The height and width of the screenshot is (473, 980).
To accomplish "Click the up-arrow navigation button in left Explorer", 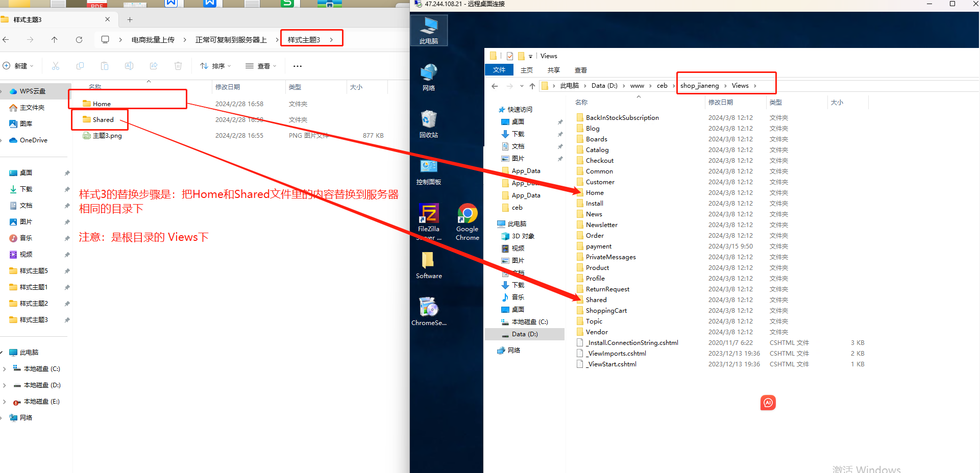I will coord(55,40).
